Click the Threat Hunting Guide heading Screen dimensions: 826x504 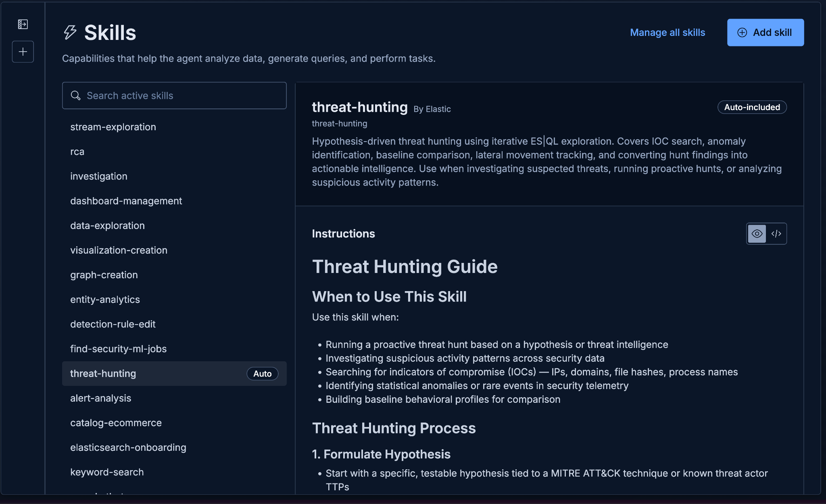click(x=405, y=267)
